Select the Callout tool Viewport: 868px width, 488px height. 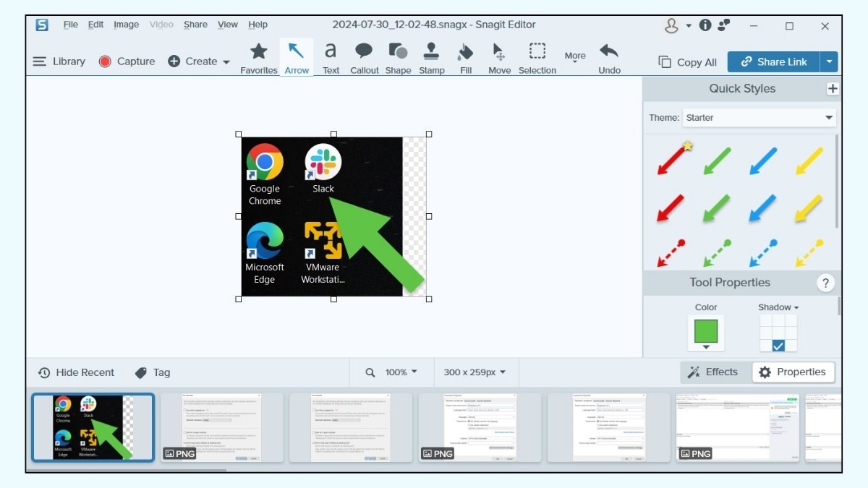point(364,58)
